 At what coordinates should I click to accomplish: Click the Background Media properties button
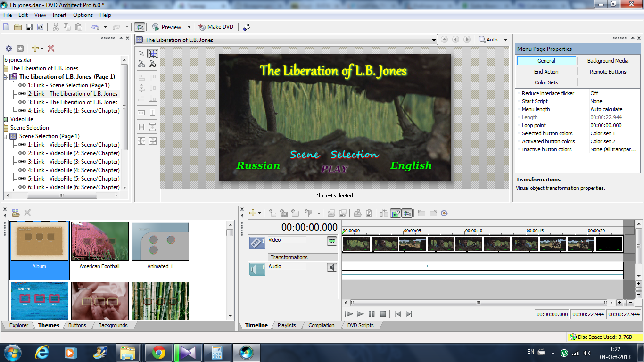click(608, 61)
